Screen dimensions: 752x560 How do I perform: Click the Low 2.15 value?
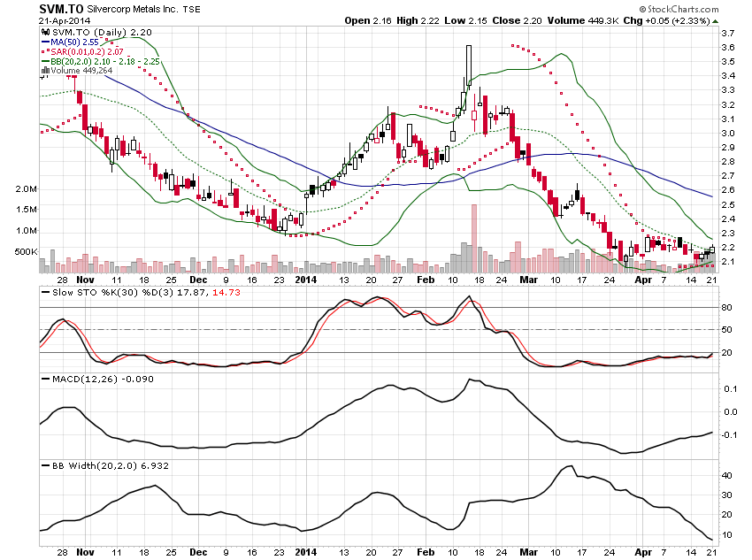465,20
